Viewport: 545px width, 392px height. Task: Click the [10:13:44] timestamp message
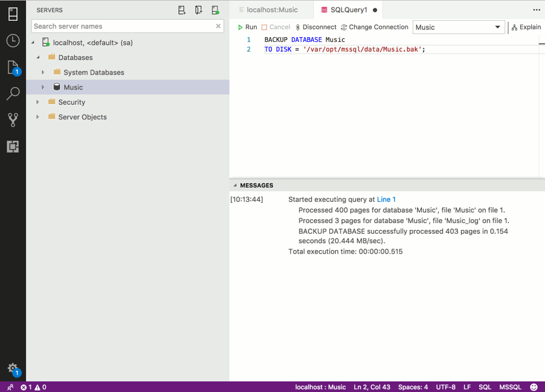247,200
